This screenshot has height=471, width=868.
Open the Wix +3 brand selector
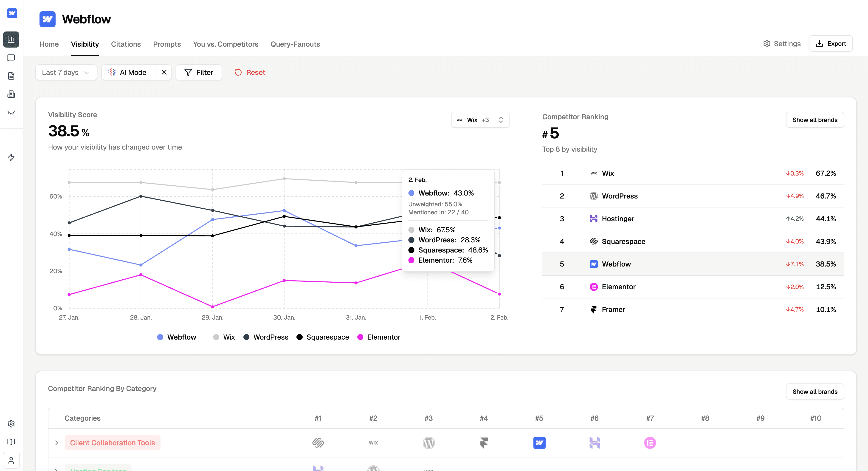[480, 120]
